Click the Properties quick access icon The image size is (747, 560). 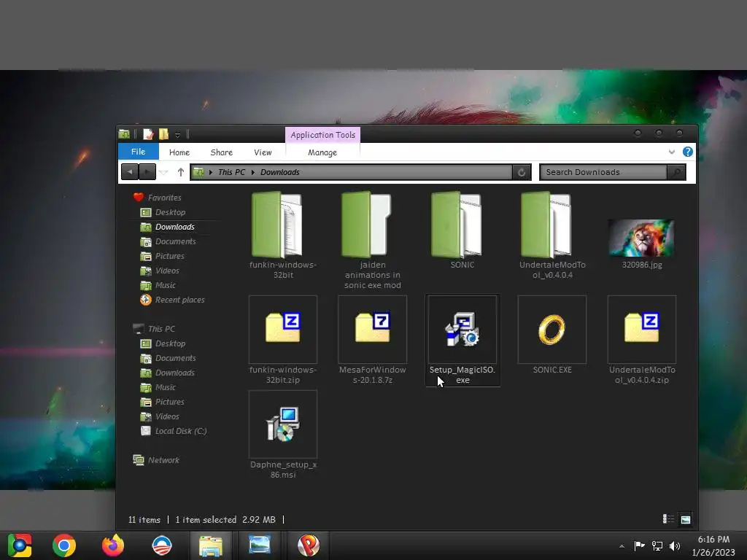click(148, 134)
